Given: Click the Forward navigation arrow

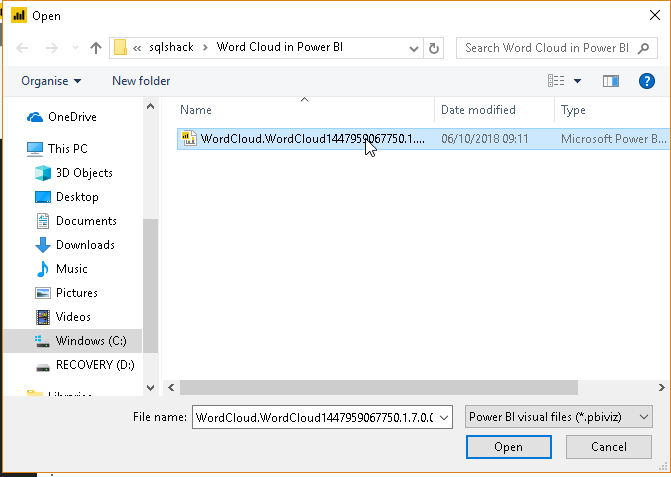Looking at the screenshot, I should tap(52, 47).
